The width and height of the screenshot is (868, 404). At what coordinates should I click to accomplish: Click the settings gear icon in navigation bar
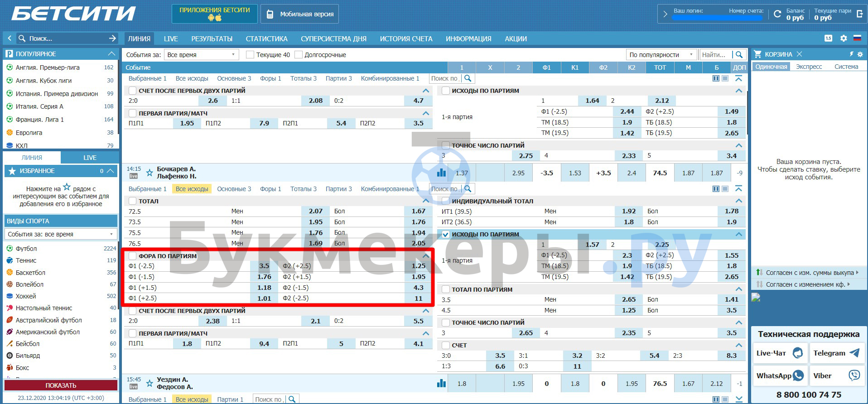(x=843, y=38)
